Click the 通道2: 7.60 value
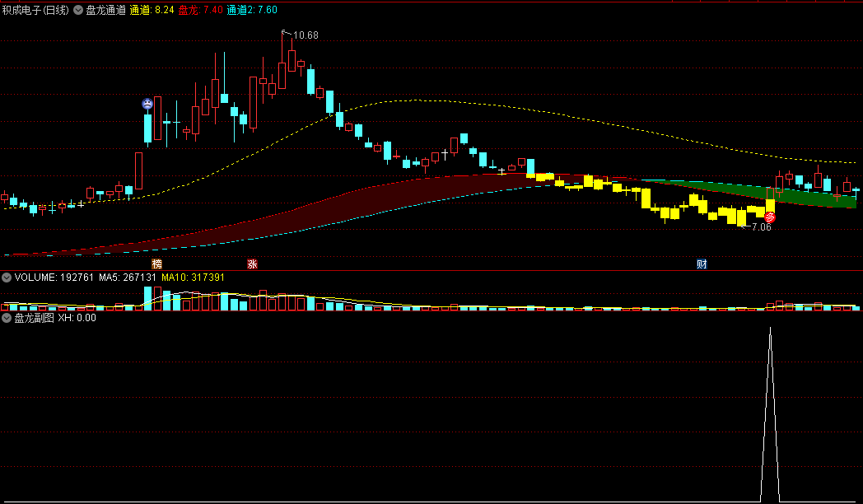This screenshot has width=863, height=504. tap(252, 10)
